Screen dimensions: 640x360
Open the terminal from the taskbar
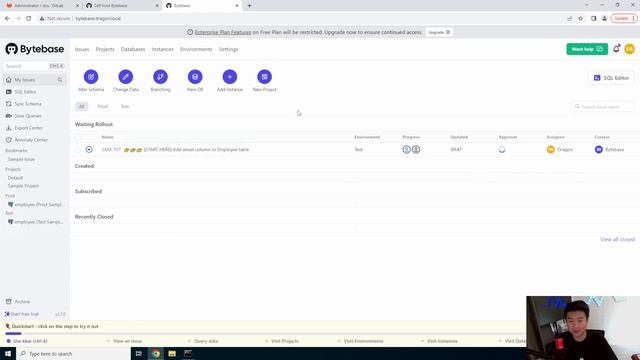[x=188, y=353]
